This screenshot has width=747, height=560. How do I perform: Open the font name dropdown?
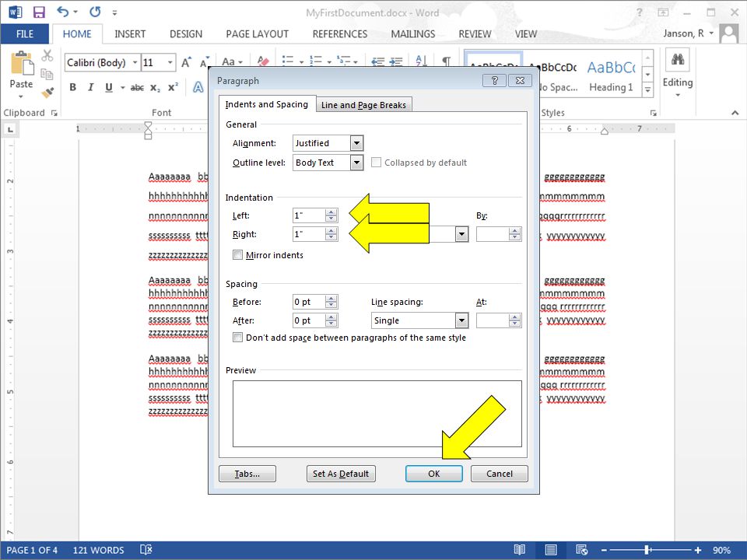pos(135,62)
